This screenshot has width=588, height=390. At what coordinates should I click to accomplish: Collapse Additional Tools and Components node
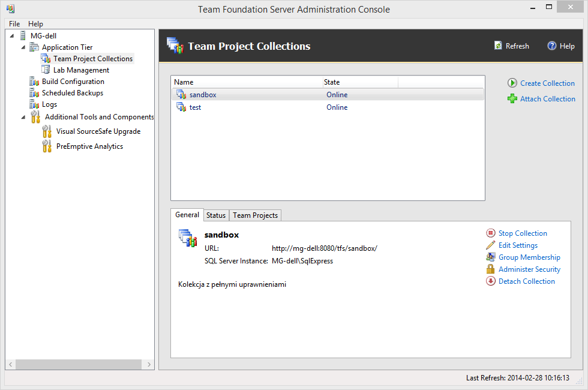click(23, 117)
